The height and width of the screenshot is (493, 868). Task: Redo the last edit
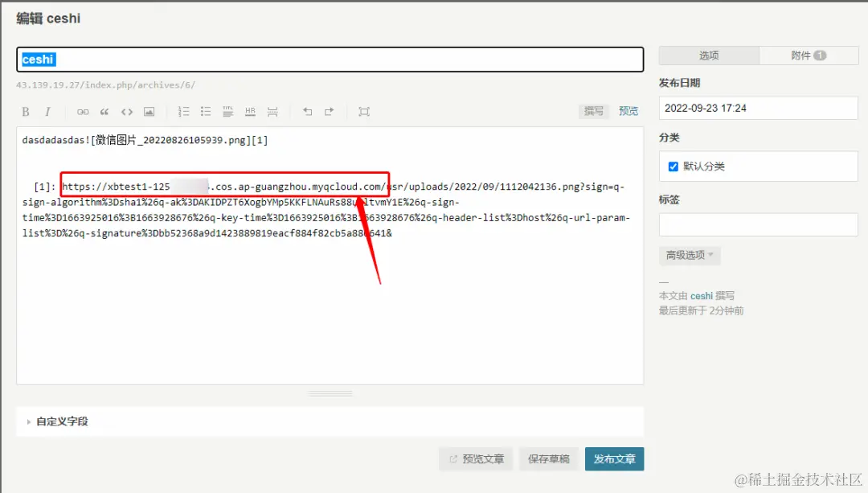[330, 112]
